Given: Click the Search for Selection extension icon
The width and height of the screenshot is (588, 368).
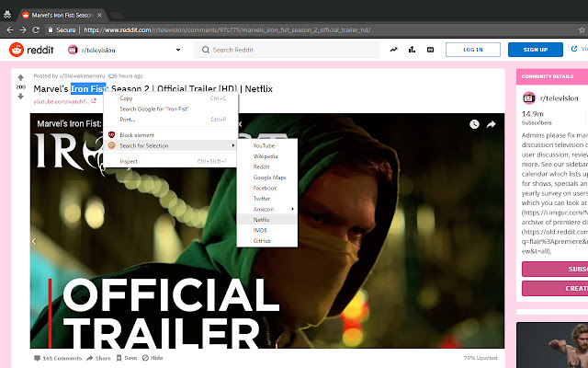Looking at the screenshot, I should [111, 145].
